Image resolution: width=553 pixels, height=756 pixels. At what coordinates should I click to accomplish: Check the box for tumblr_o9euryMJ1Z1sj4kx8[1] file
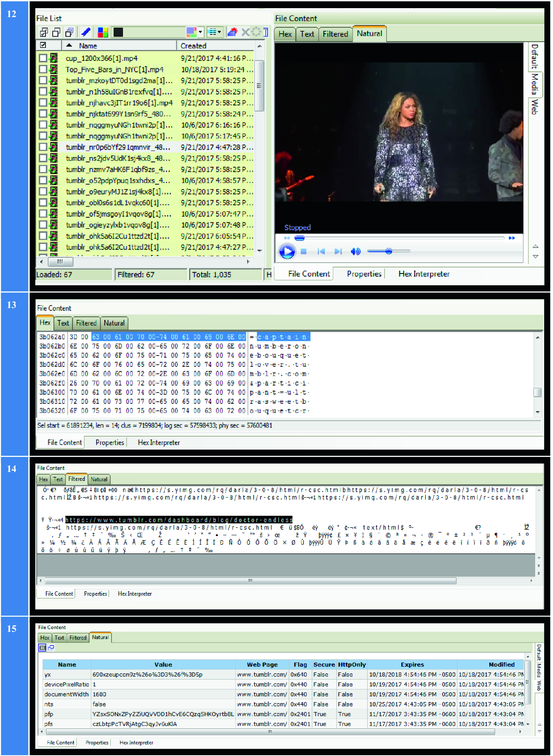pos(43,192)
